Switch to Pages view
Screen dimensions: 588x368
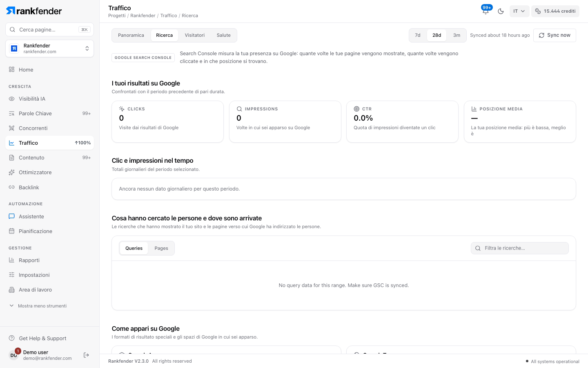(161, 248)
